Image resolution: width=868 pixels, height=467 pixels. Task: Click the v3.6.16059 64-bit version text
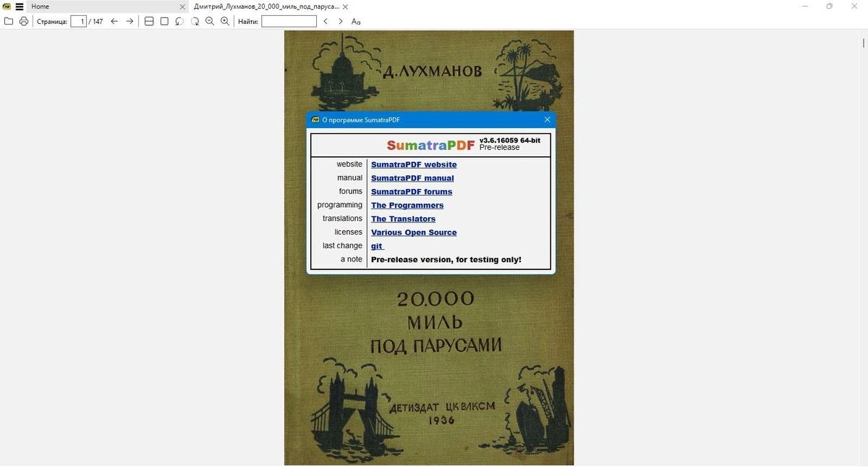(510, 140)
